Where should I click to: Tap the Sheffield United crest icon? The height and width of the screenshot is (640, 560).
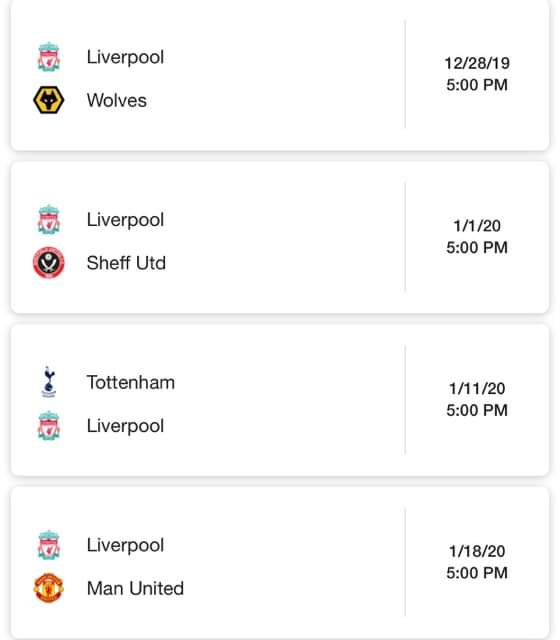[49, 262]
